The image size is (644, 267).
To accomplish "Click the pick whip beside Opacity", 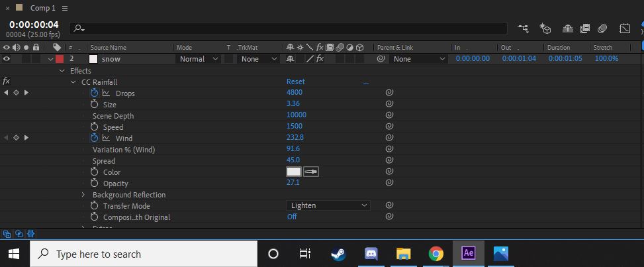I will [389, 183].
